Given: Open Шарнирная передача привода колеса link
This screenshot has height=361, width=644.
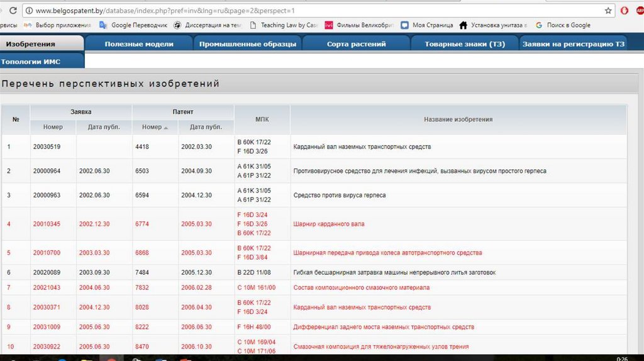Looking at the screenshot, I should [x=387, y=253].
